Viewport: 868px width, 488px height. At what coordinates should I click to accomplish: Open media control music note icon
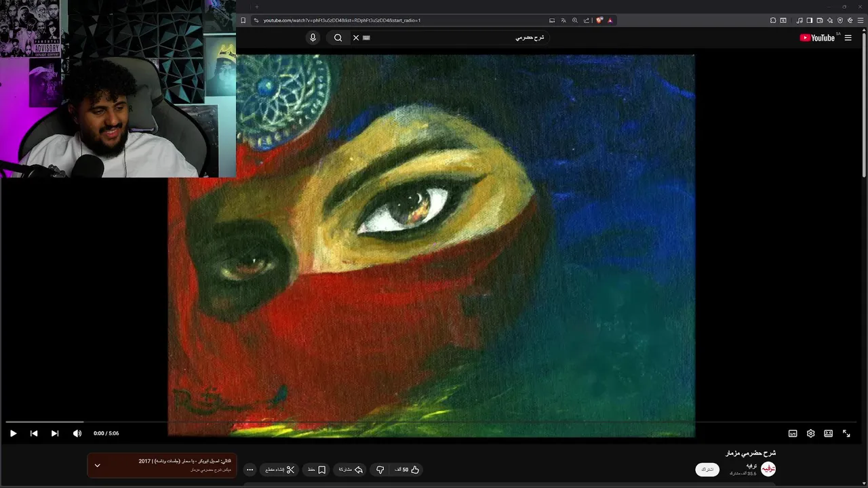coord(800,20)
